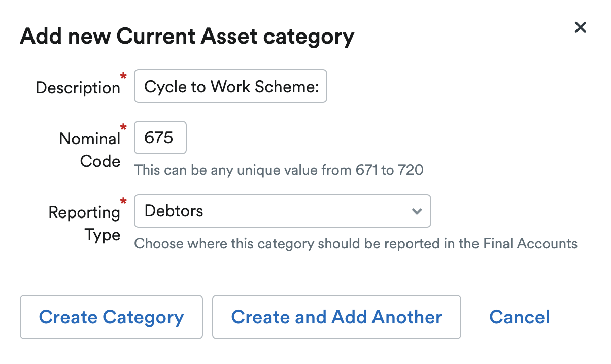Click the Reporting Type label
The width and height of the screenshot is (611, 364).
(84, 223)
